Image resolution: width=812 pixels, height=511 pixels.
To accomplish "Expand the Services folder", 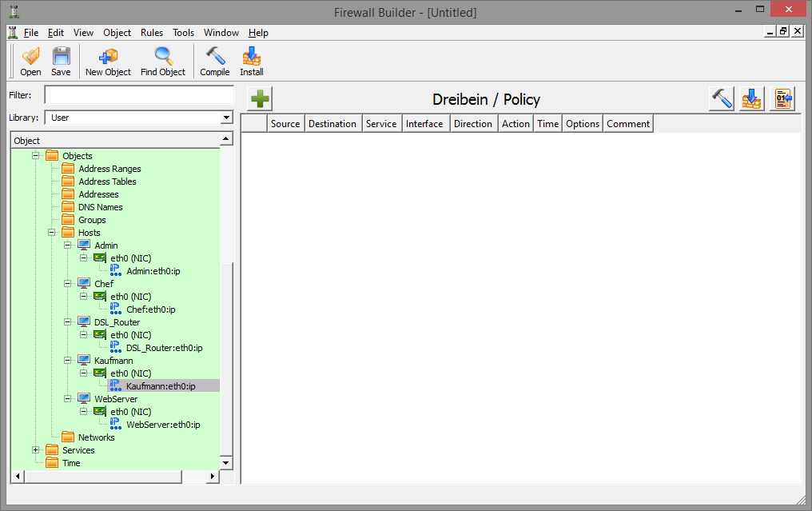I will click(36, 450).
